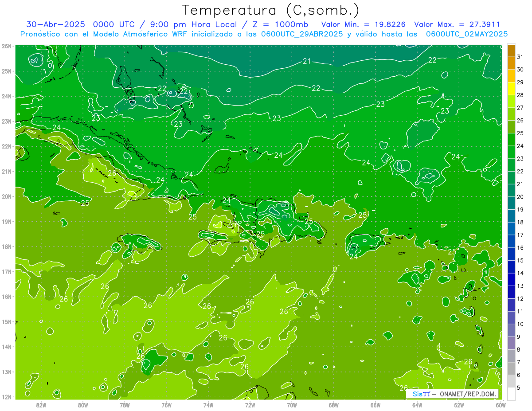
Task: Click the yellow swatch between 28 and 29
Action: tap(511, 89)
